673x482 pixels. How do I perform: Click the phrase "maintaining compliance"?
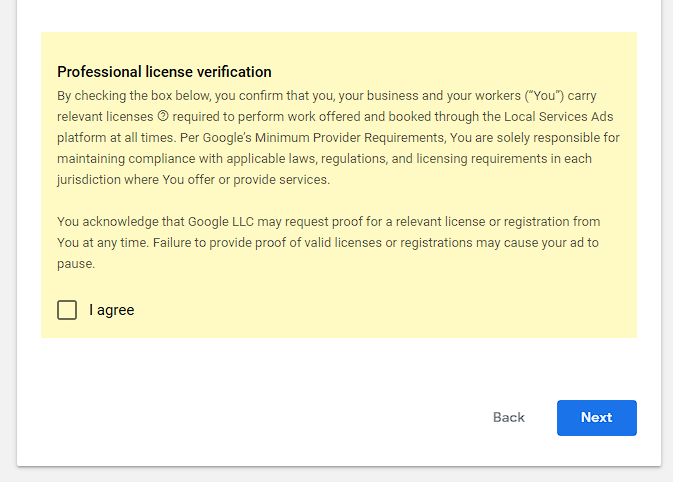click(x=124, y=159)
